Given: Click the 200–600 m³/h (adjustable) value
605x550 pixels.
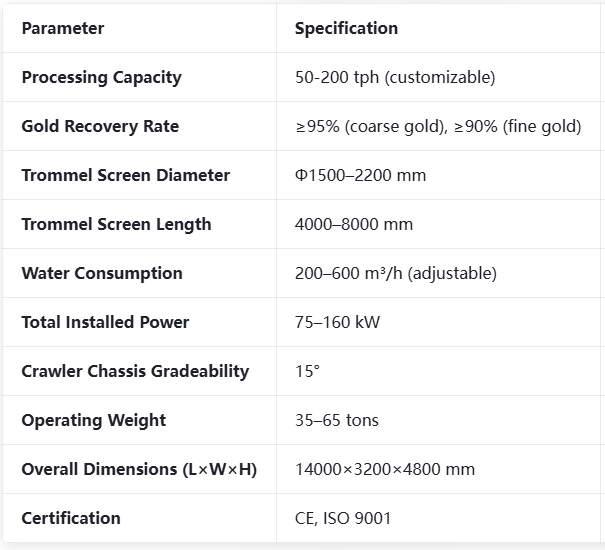Looking at the screenshot, I should 396,273.
